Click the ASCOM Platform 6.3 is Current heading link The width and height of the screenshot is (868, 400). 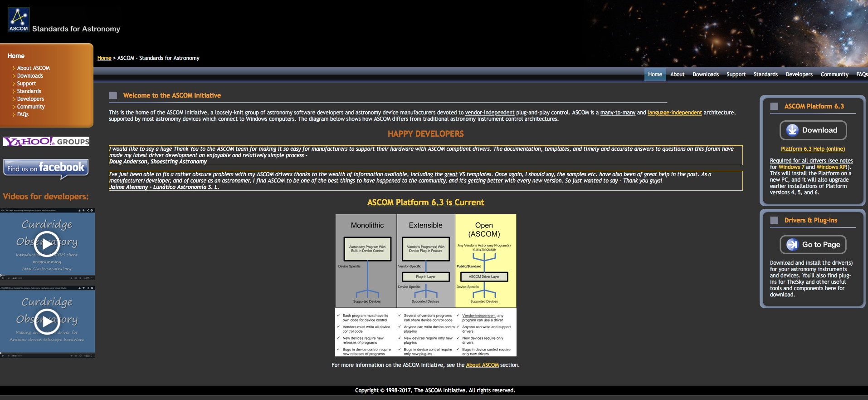point(425,202)
